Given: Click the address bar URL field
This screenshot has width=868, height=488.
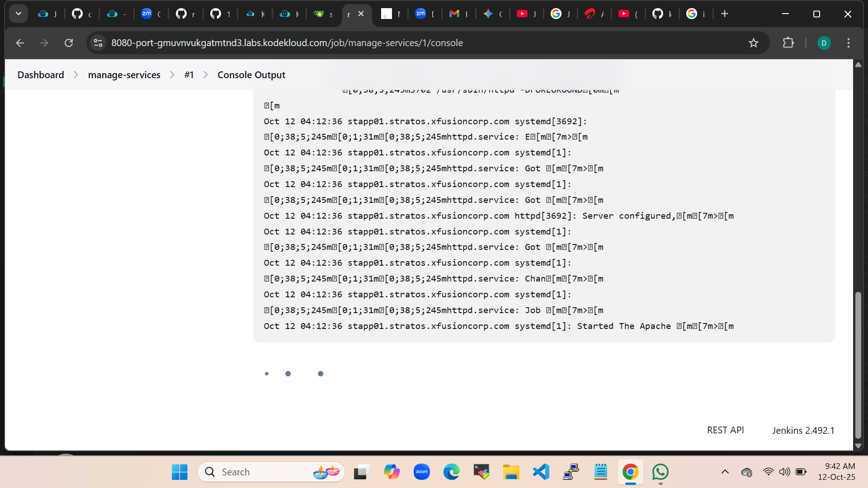Looking at the screenshot, I should 287,43.
